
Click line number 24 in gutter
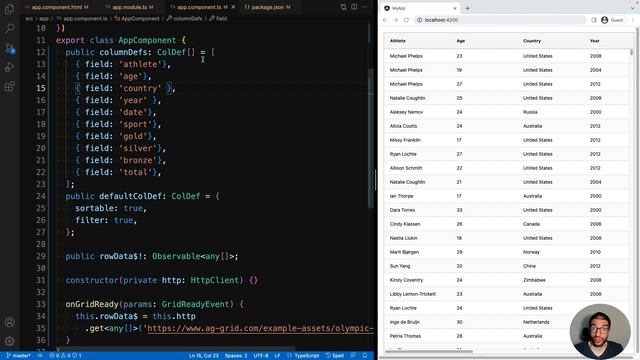point(41,196)
